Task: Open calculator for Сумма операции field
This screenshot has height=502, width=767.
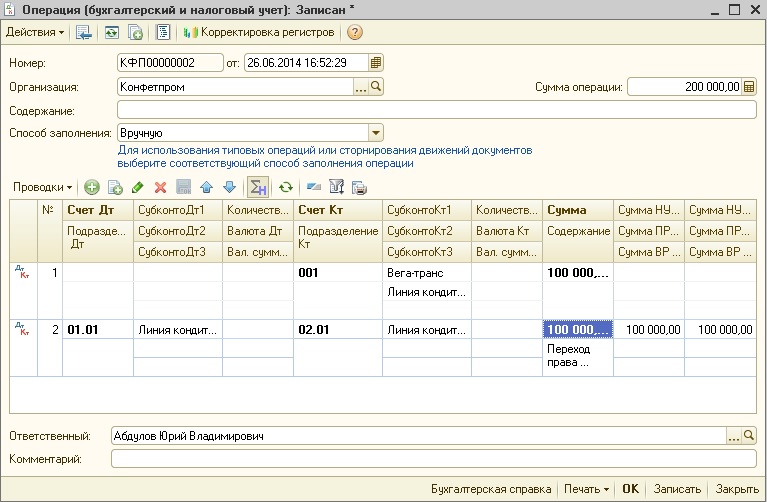Action: coord(750,87)
